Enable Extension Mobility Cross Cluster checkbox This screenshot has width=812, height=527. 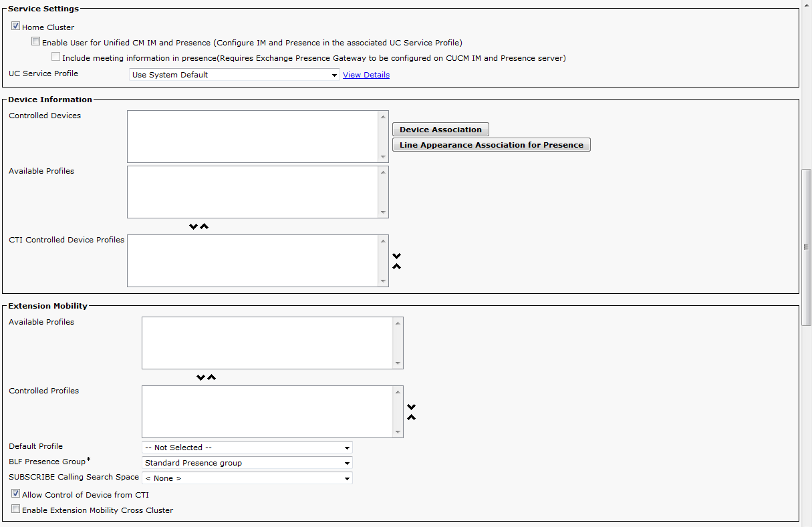point(15,510)
